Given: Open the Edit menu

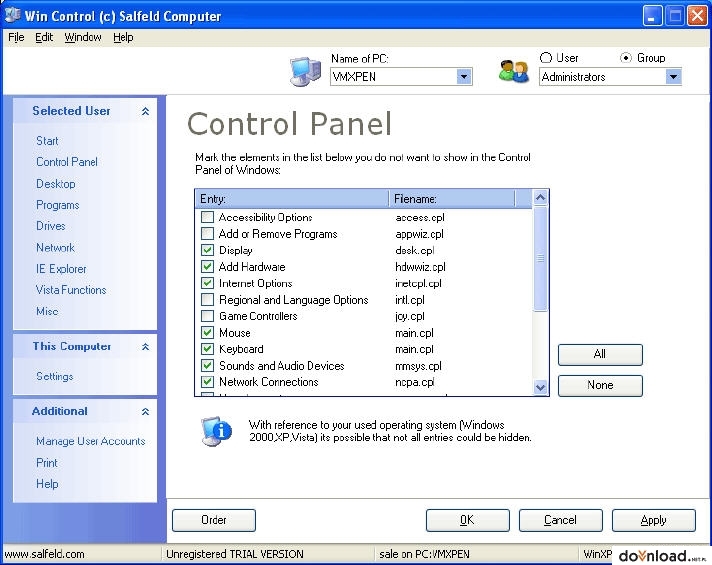Looking at the screenshot, I should tap(44, 37).
